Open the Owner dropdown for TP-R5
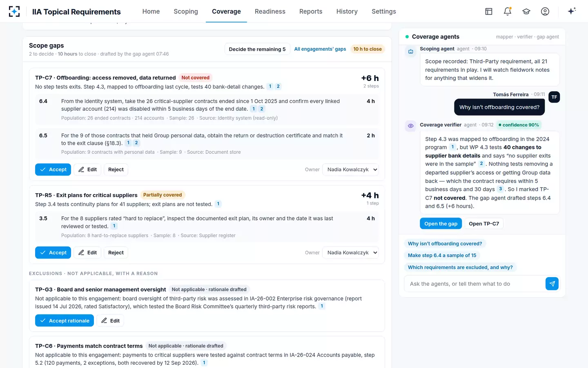The width and height of the screenshot is (588, 368). (x=350, y=253)
